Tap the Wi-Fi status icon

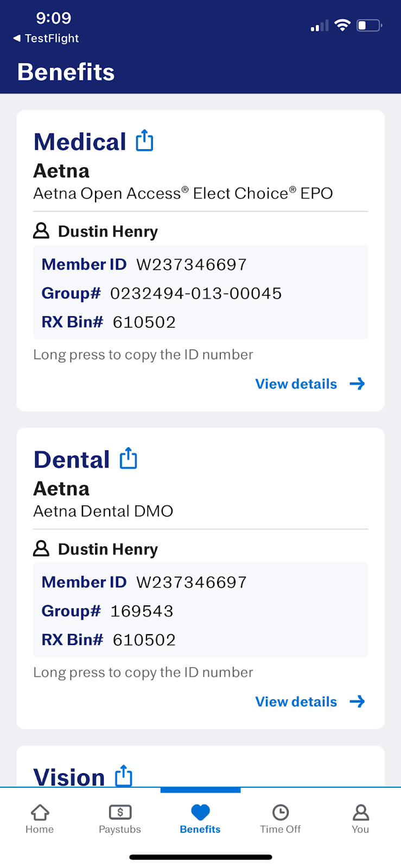point(342,25)
